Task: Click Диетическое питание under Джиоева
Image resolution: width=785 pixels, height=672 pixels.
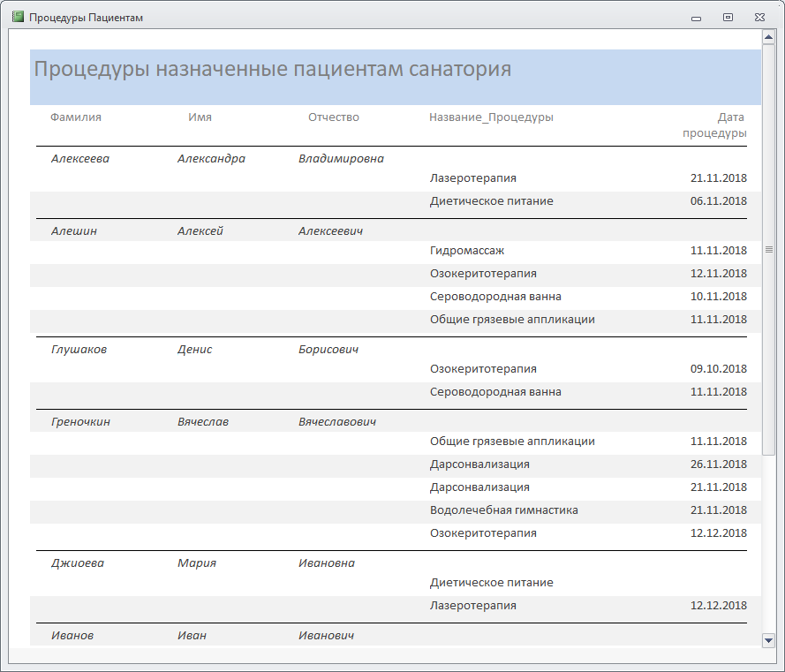Action: (492, 583)
